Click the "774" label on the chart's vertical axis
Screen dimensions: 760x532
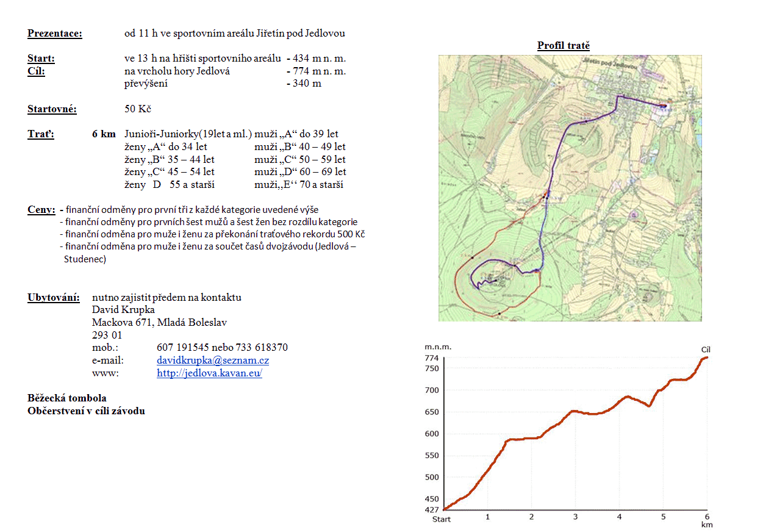(x=431, y=358)
